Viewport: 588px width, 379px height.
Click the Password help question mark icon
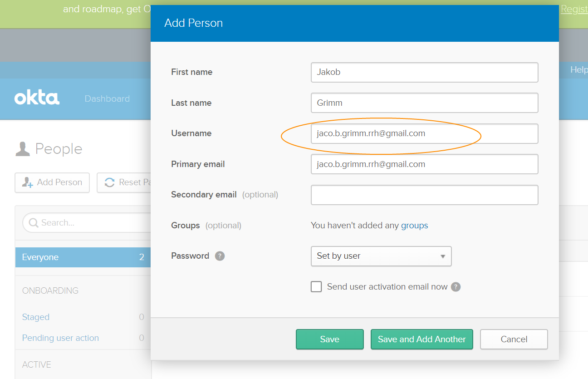(220, 256)
